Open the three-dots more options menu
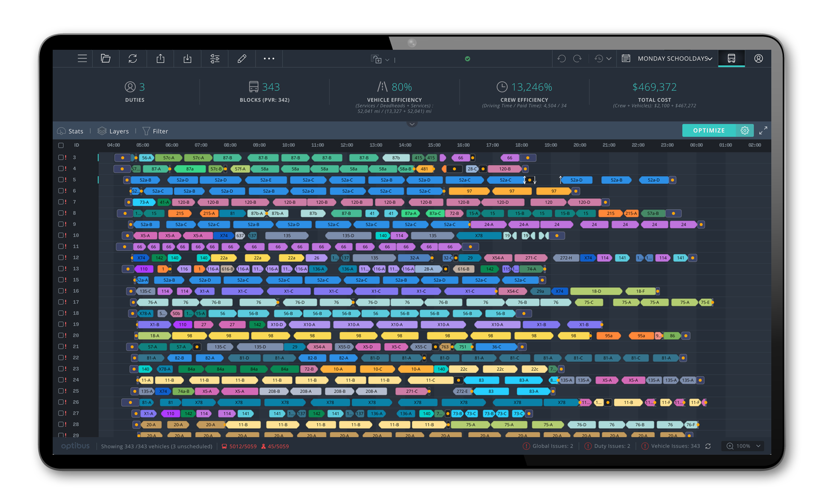Screen dimensions: 824x504 point(269,58)
